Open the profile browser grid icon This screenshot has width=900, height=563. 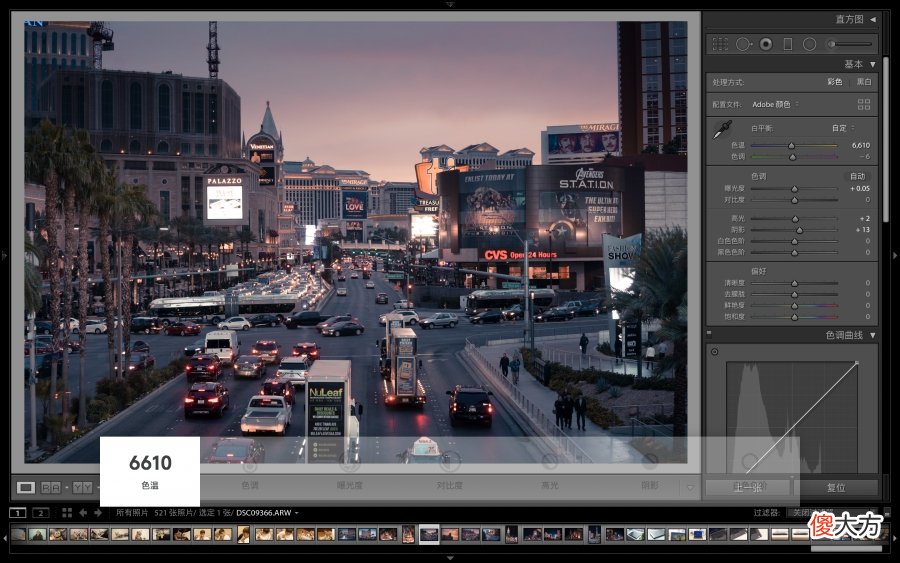pyautogui.click(x=864, y=104)
